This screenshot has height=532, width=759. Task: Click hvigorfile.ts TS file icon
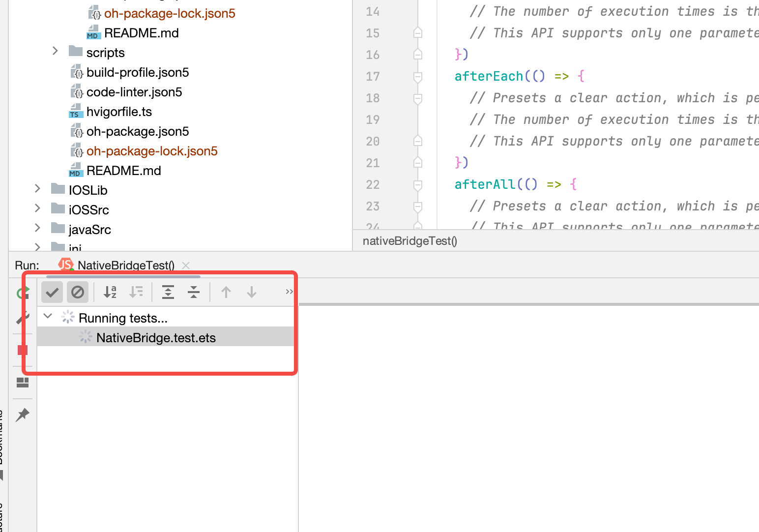click(76, 111)
